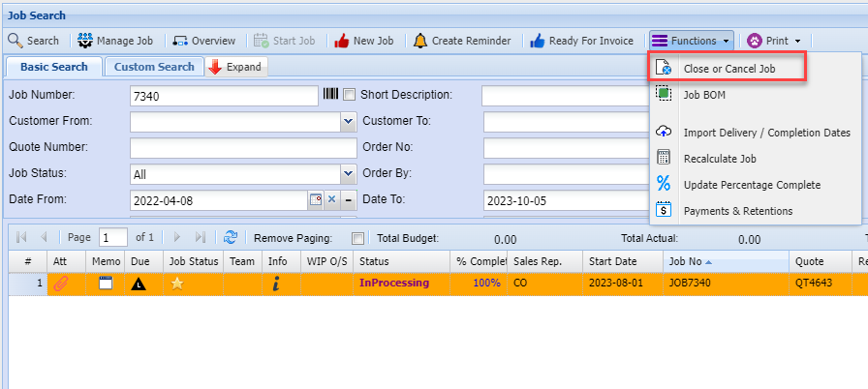Clear the Date From value with X
868x389 pixels.
(331, 200)
